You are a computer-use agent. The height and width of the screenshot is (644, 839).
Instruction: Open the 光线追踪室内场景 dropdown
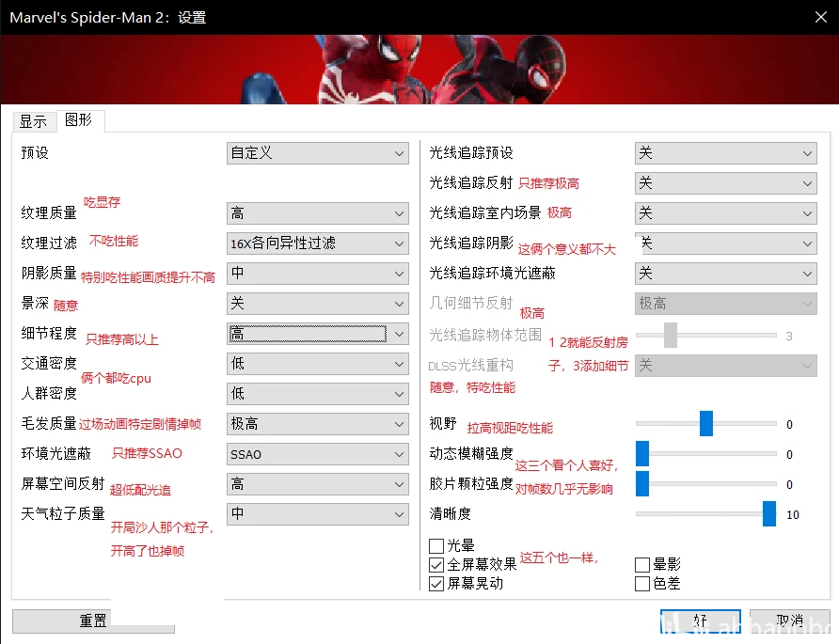[x=725, y=213]
